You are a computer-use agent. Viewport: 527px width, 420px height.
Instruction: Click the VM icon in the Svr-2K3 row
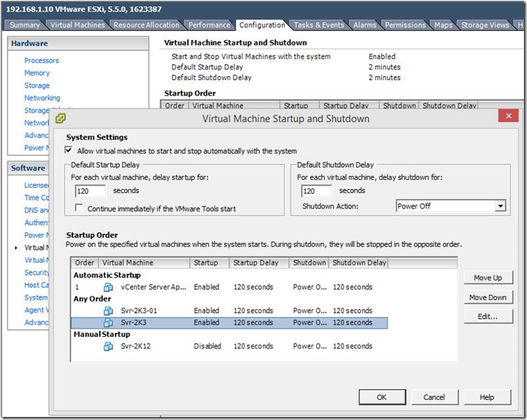[x=108, y=322]
